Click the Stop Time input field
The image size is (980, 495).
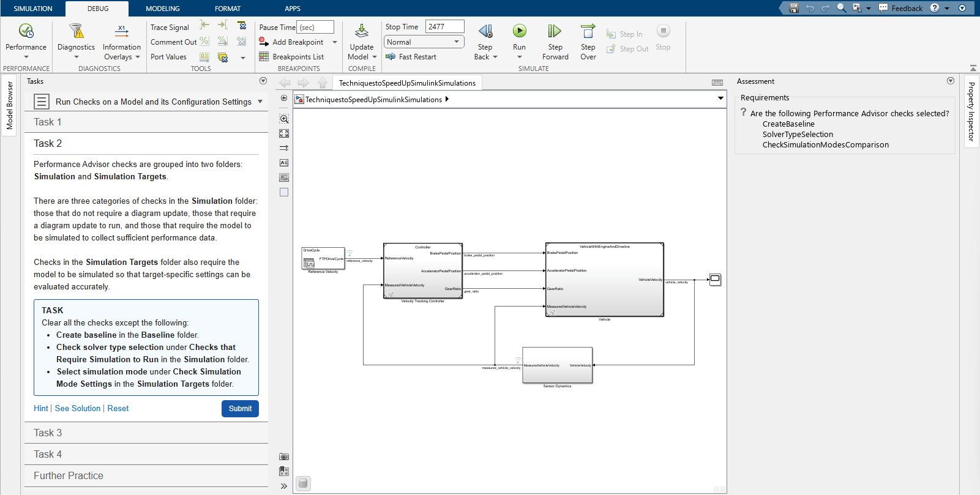(x=445, y=27)
